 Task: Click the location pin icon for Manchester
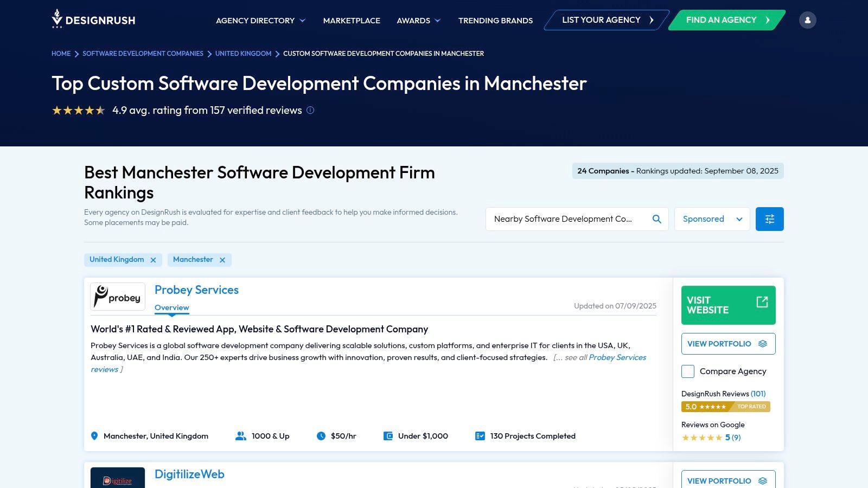click(x=94, y=436)
